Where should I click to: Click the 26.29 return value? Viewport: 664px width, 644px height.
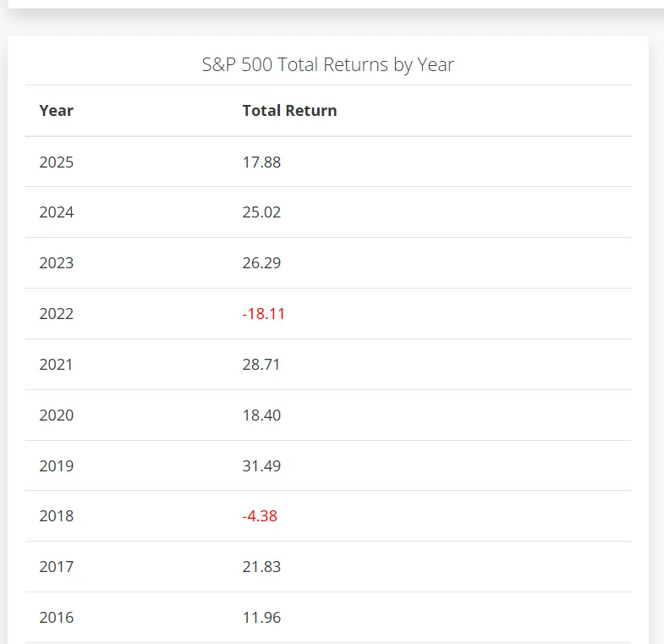[x=261, y=263]
